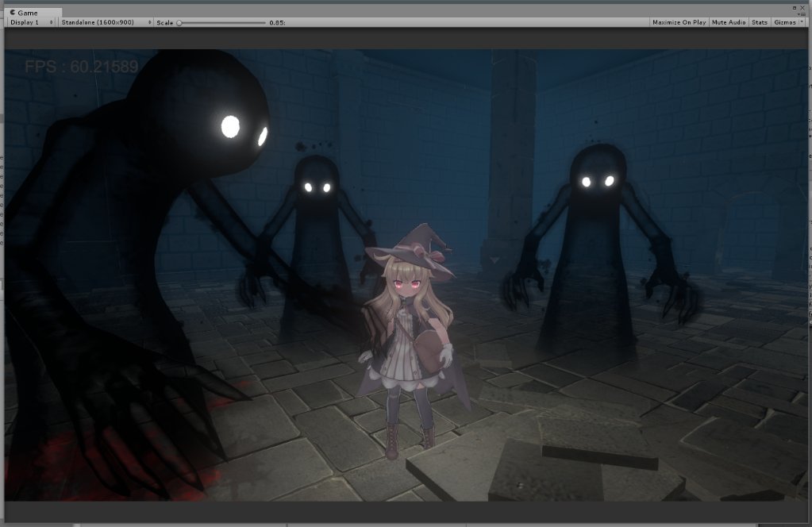
Task: Click the FPS : 60.21589 counter text
Action: (82, 66)
